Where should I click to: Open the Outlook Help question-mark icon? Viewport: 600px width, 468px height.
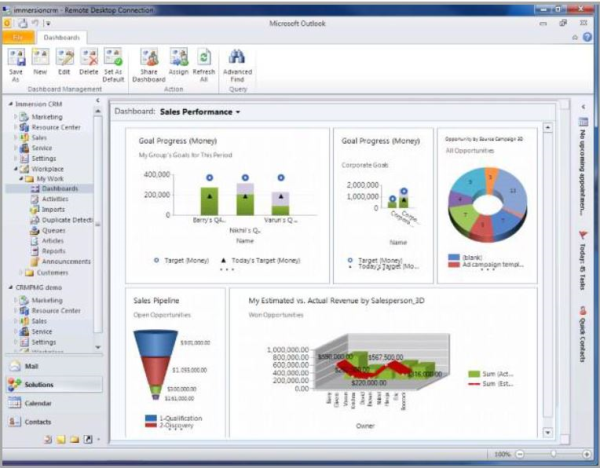587,37
